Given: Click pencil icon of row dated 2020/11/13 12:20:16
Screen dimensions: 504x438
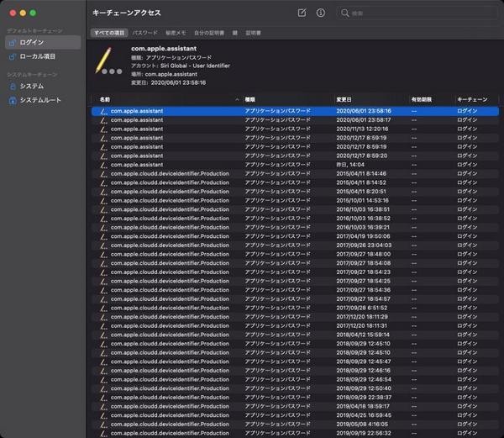Looking at the screenshot, I should (103, 129).
